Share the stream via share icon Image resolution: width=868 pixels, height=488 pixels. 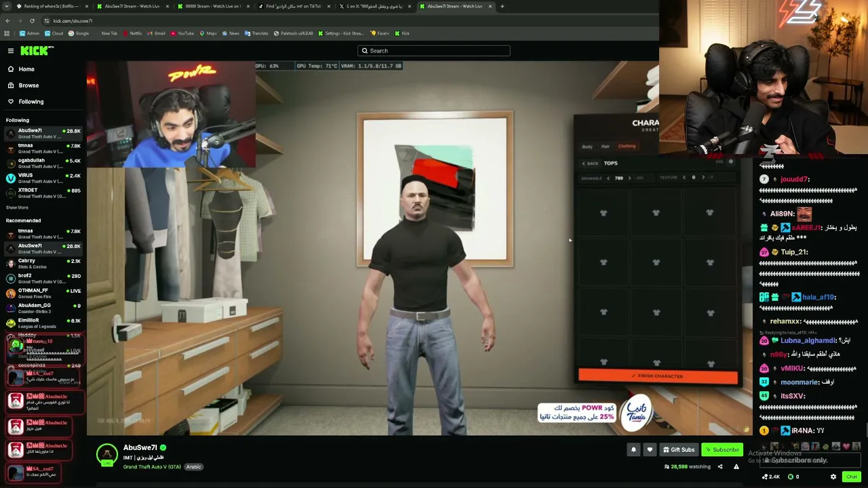720,466
